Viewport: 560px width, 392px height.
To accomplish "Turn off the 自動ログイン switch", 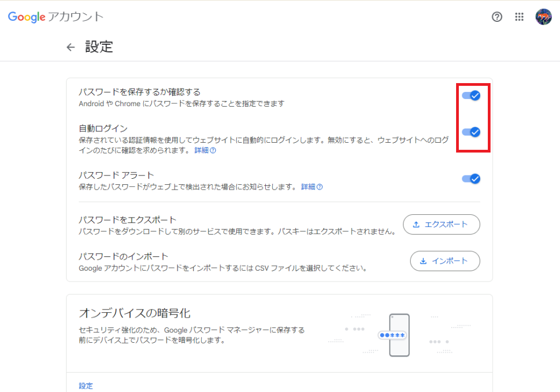I will [x=471, y=132].
